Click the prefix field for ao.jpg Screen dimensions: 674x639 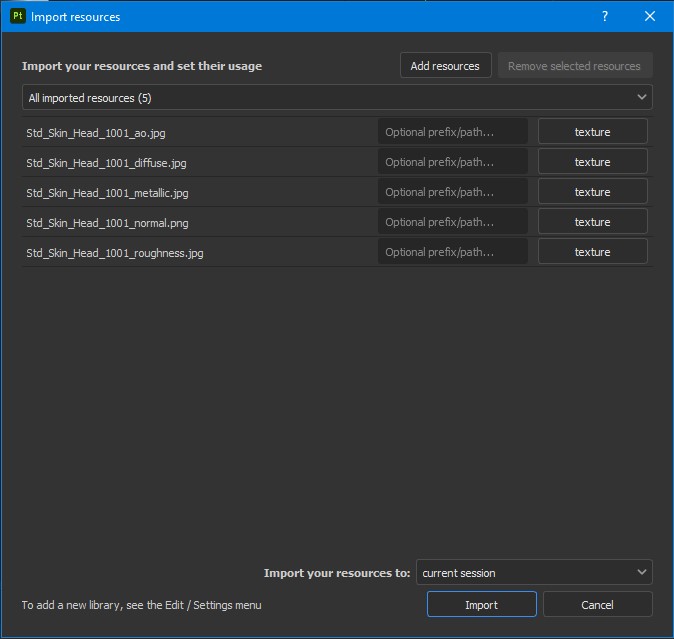[x=452, y=132]
